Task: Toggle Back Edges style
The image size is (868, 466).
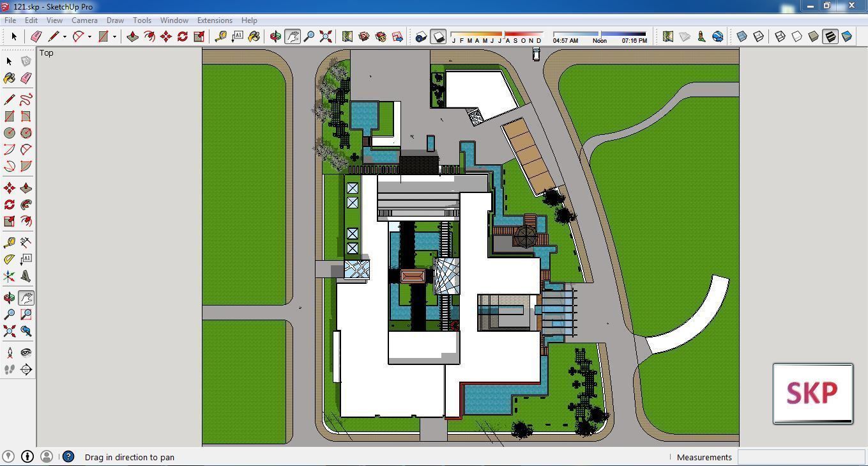Action: (x=759, y=36)
